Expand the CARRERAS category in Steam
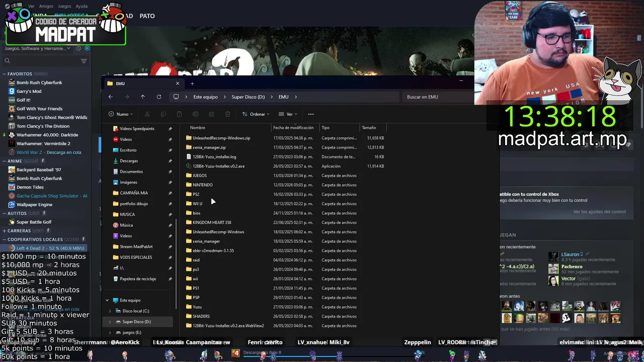 coord(4,231)
